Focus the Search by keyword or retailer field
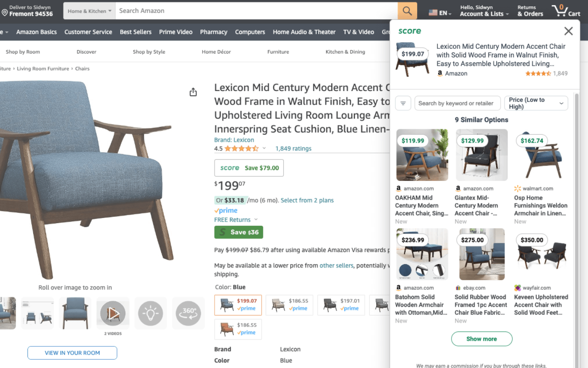 pos(456,103)
